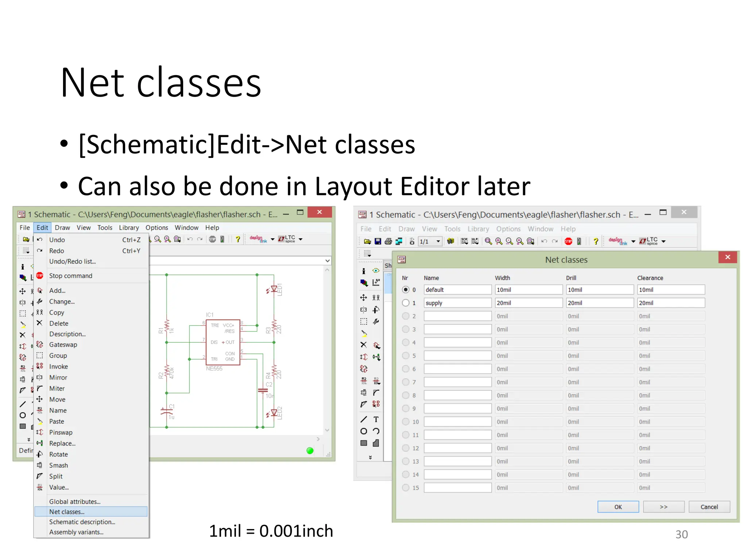This screenshot has height=560, width=747.
Task: Select the Mark tool in right palette
Action: point(376,283)
